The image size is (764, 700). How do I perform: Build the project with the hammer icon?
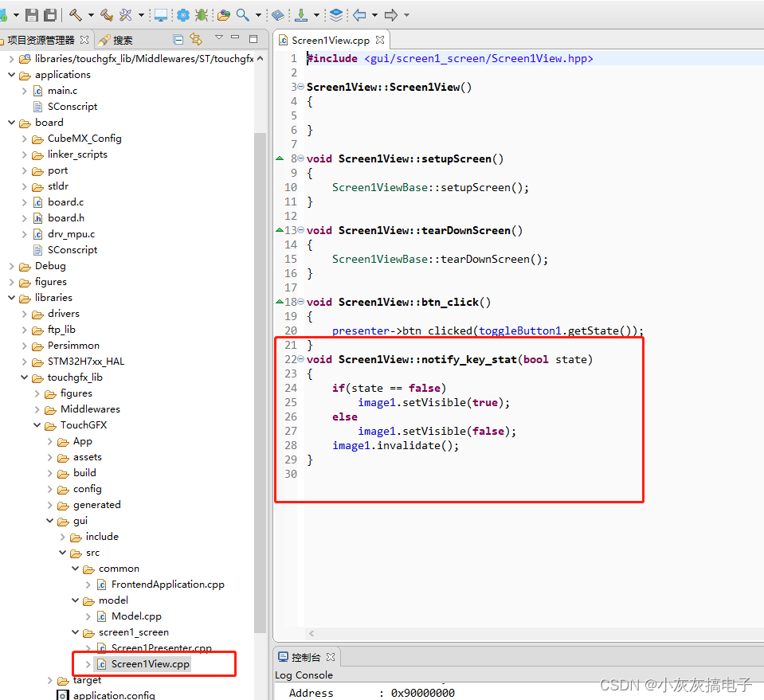click(x=76, y=14)
